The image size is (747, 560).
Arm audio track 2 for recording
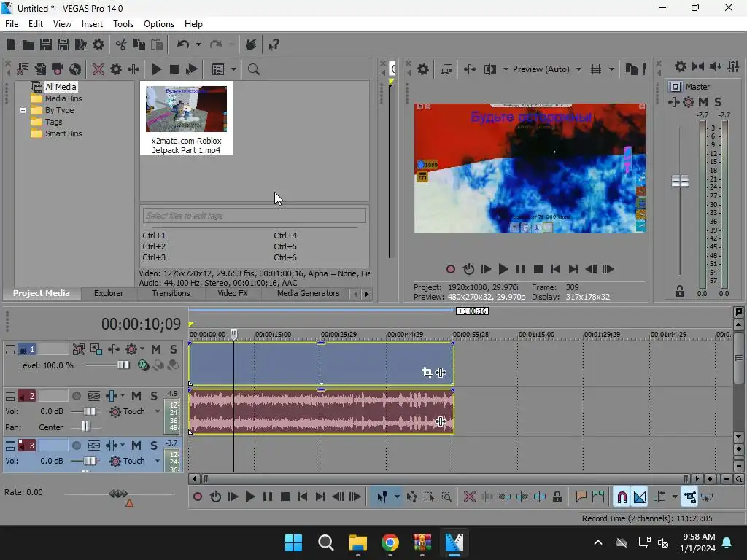point(76,396)
